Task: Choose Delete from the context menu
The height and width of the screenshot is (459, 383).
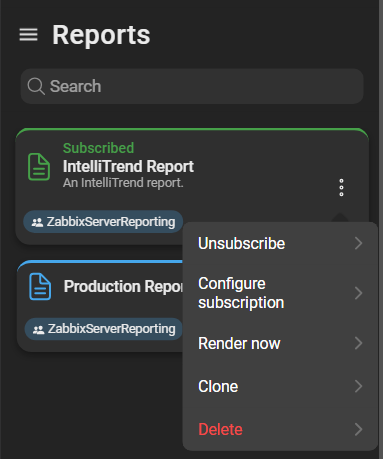Action: tap(280, 429)
